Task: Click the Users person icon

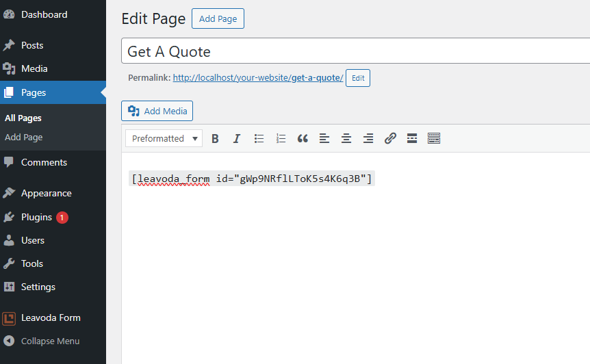Action: 9,240
